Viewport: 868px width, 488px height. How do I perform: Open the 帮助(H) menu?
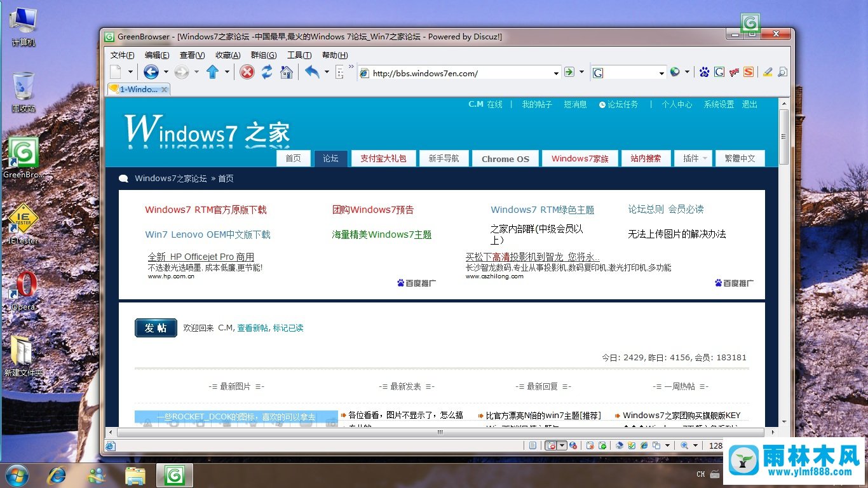[x=335, y=55]
